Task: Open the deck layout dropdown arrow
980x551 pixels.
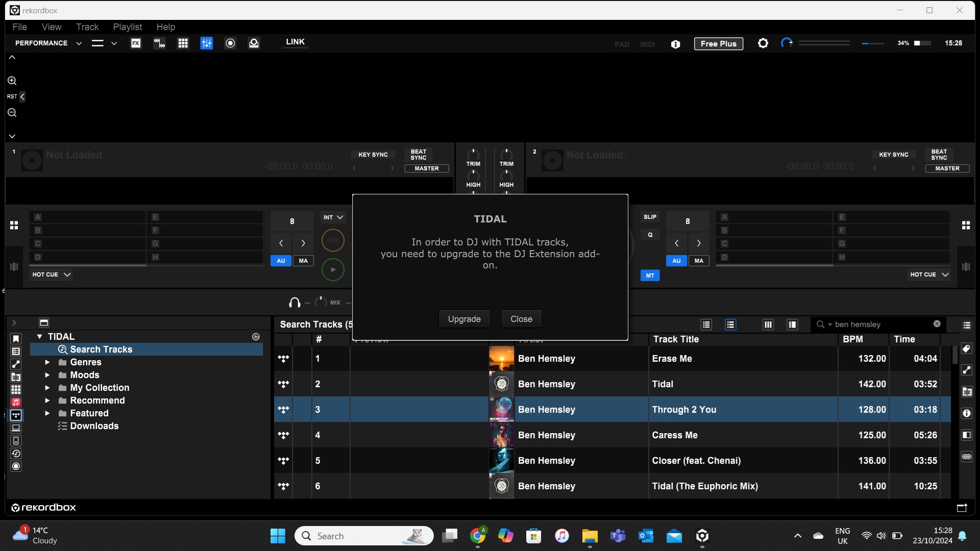Action: tap(114, 43)
